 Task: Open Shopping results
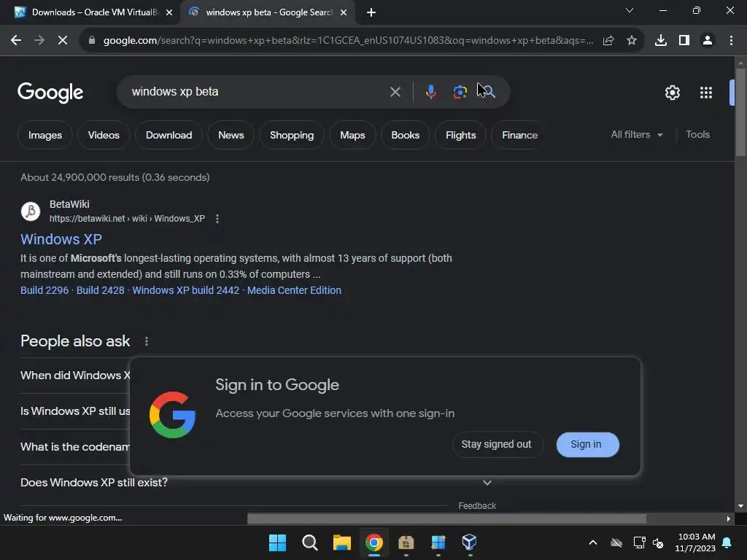click(x=292, y=135)
